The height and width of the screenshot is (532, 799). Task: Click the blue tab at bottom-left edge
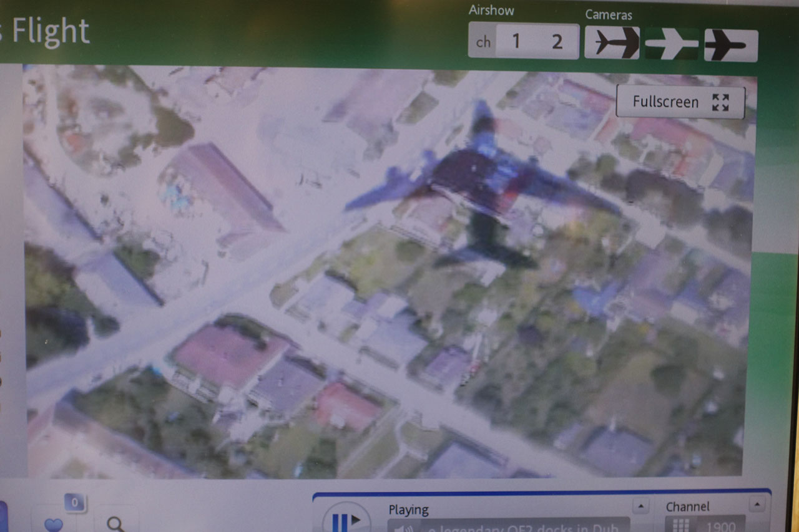(x=2, y=516)
